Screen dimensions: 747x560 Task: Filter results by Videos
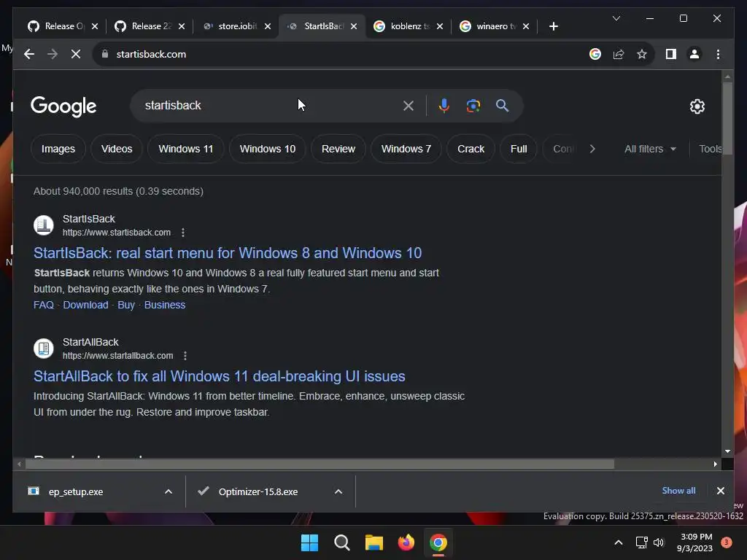[117, 149]
